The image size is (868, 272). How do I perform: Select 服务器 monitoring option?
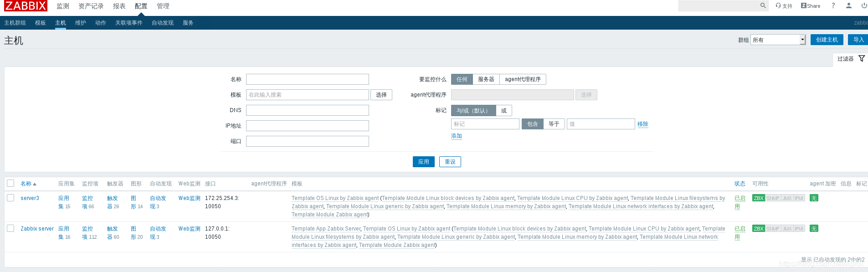pos(486,79)
